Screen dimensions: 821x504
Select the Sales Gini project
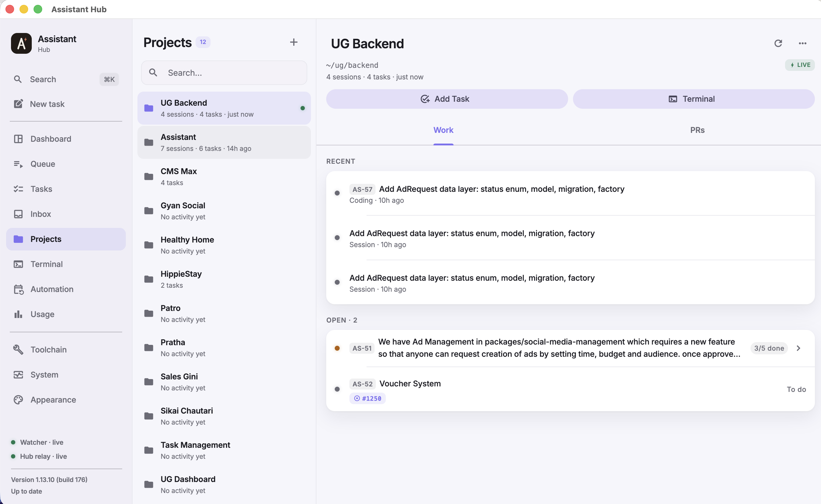click(x=224, y=382)
